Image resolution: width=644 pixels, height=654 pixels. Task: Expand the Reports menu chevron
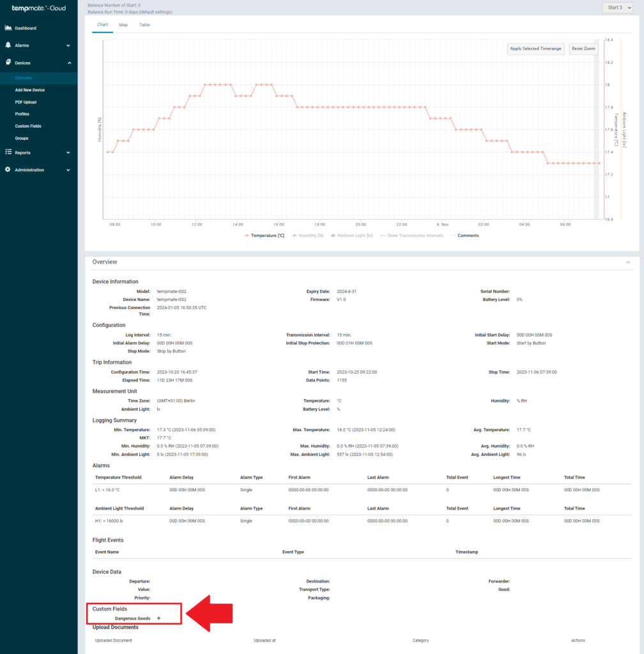(x=68, y=153)
